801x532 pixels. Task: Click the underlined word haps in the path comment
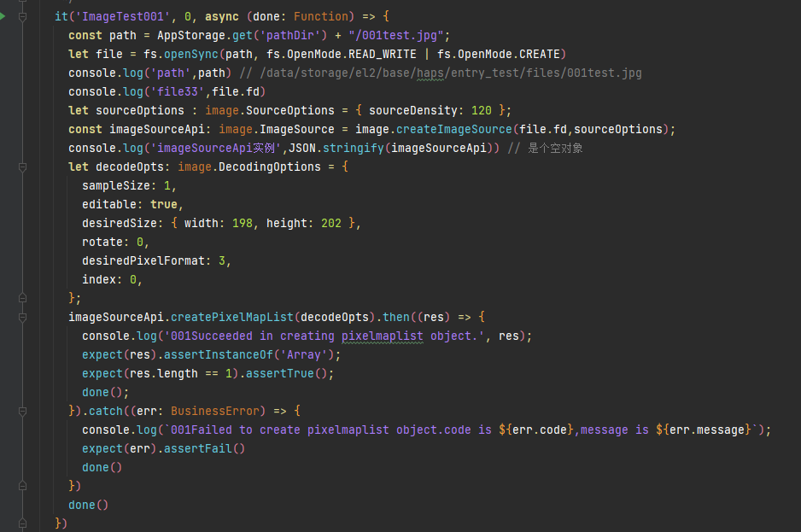[430, 73]
